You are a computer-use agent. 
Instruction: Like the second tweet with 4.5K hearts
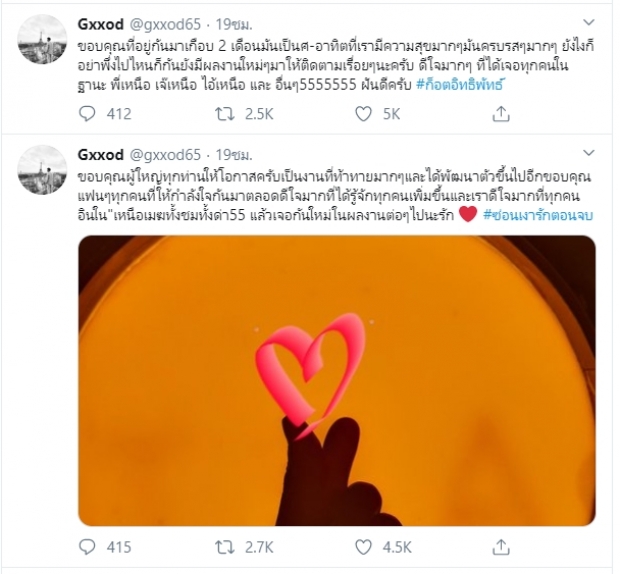click(x=363, y=547)
